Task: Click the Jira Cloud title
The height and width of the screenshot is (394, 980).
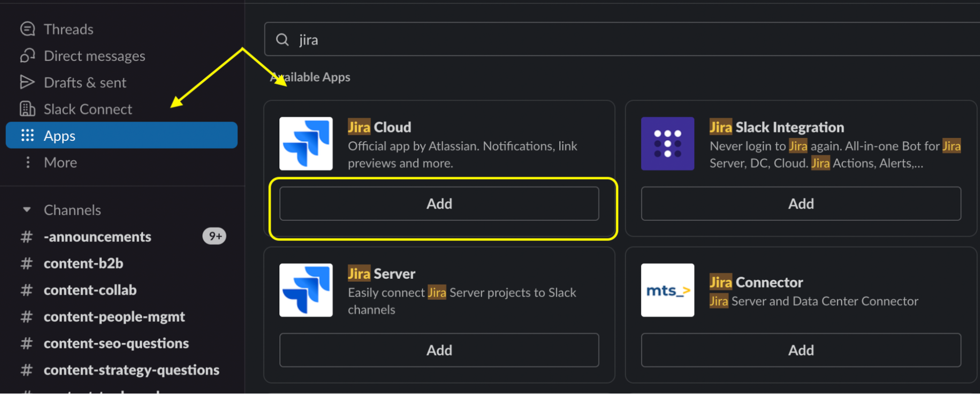Action: [x=379, y=127]
